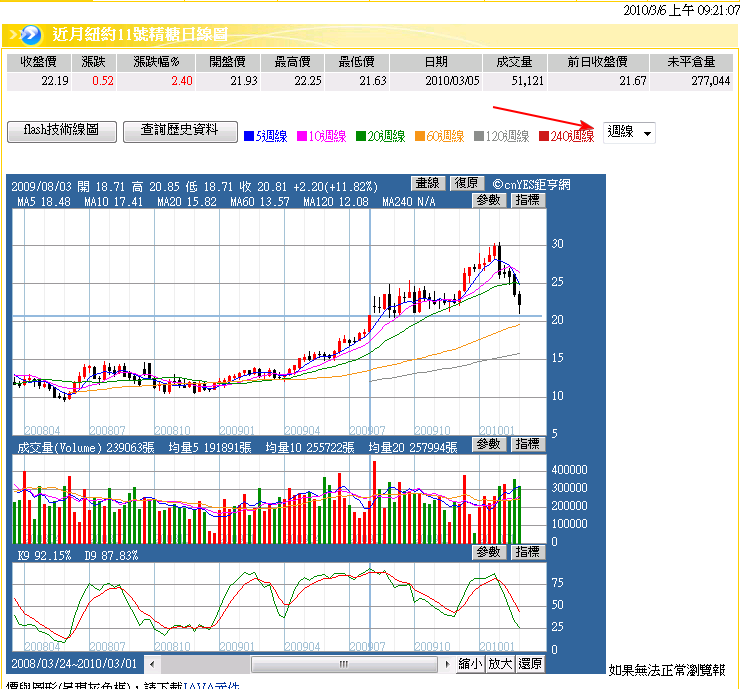
Task: Click the orange 60週線 legend swatch
Action: click(x=420, y=136)
